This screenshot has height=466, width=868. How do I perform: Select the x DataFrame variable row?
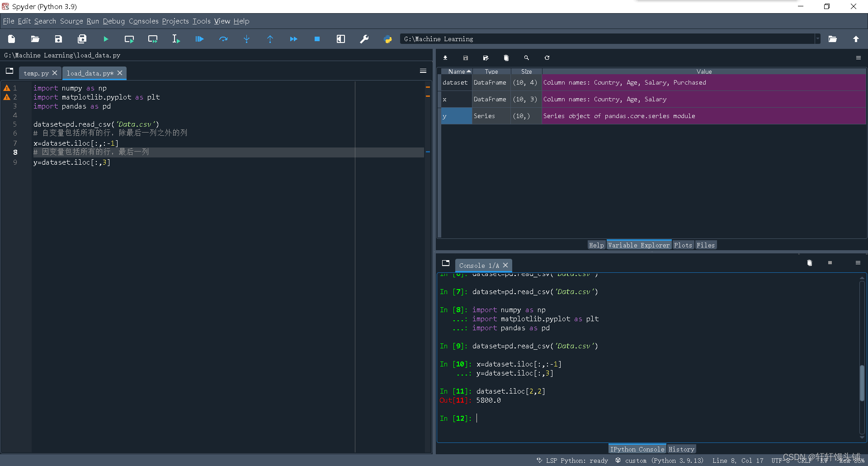pos(653,100)
